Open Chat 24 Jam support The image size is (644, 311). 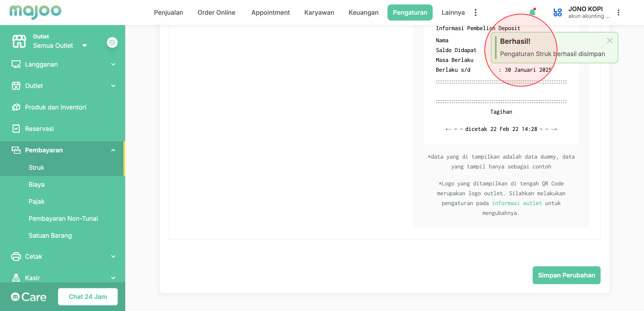(x=88, y=296)
